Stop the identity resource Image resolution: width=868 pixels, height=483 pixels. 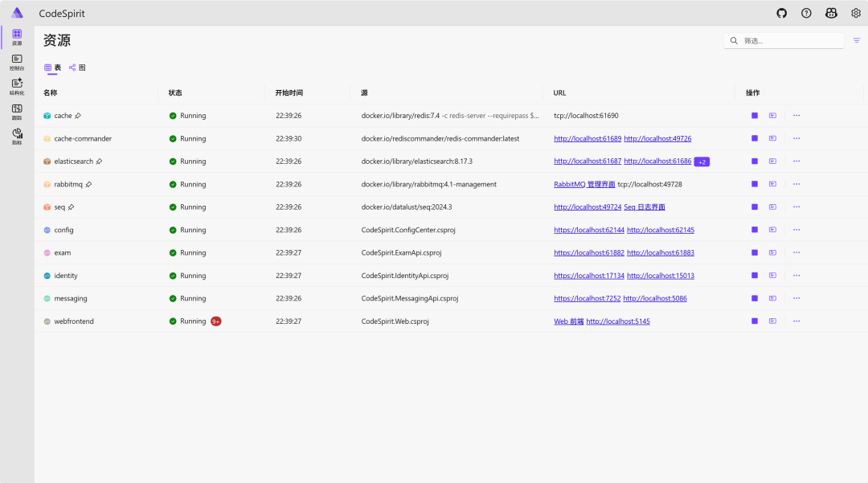pyautogui.click(x=755, y=276)
